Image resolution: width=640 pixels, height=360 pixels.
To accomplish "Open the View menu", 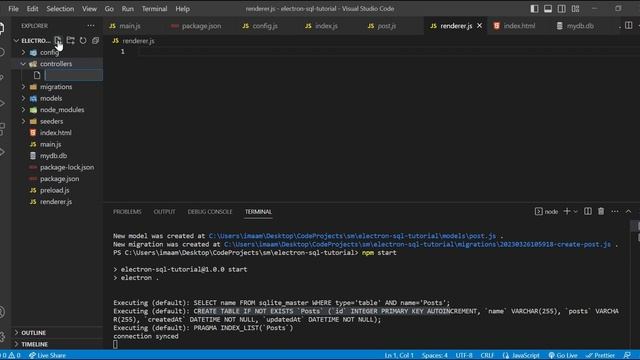I will (x=89, y=9).
